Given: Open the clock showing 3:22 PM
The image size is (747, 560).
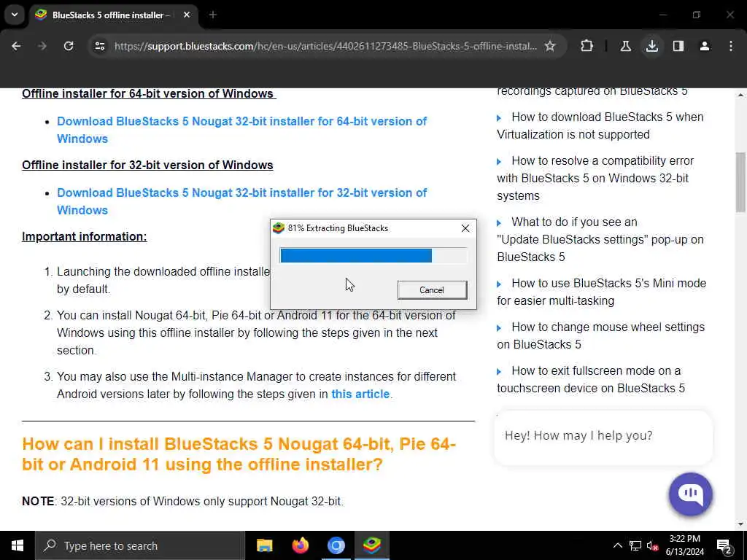Looking at the screenshot, I should click(684, 545).
